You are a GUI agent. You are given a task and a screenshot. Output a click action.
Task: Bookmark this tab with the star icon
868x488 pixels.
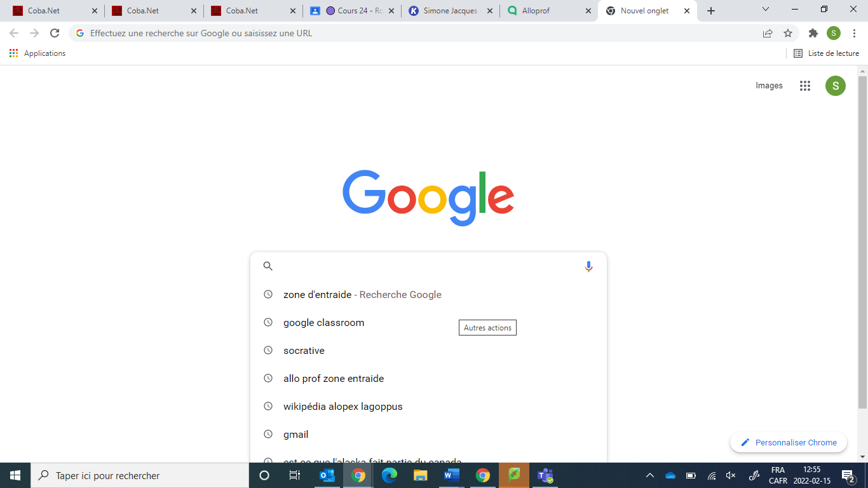(788, 33)
